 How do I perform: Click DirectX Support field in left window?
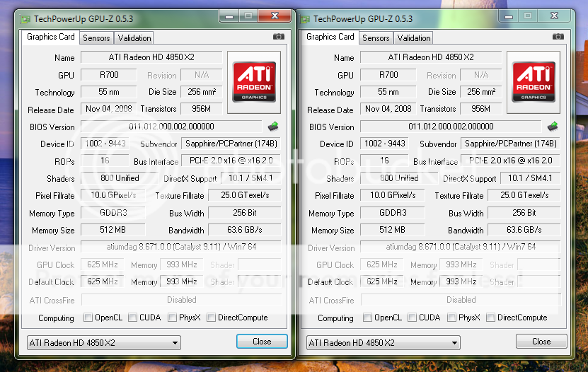[x=251, y=178]
